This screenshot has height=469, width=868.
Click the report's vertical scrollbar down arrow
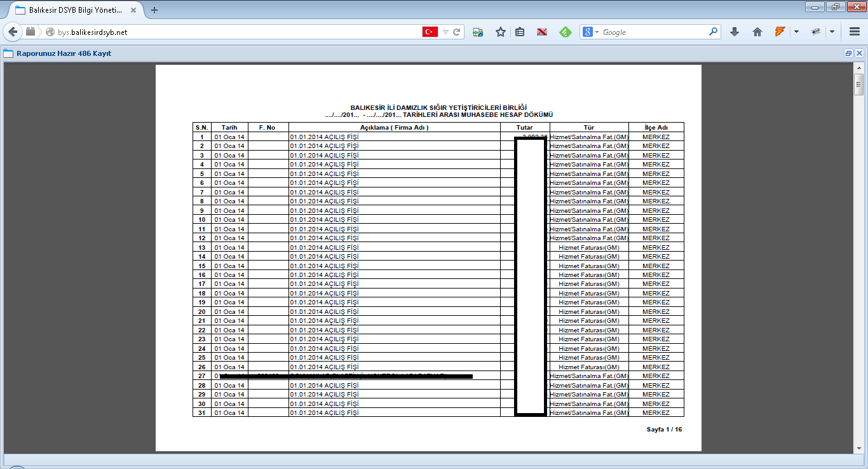point(858,449)
